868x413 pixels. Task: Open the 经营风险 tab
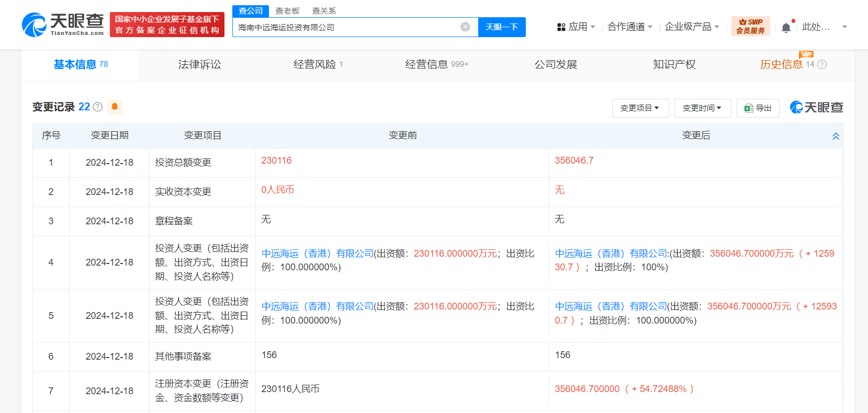(318, 64)
